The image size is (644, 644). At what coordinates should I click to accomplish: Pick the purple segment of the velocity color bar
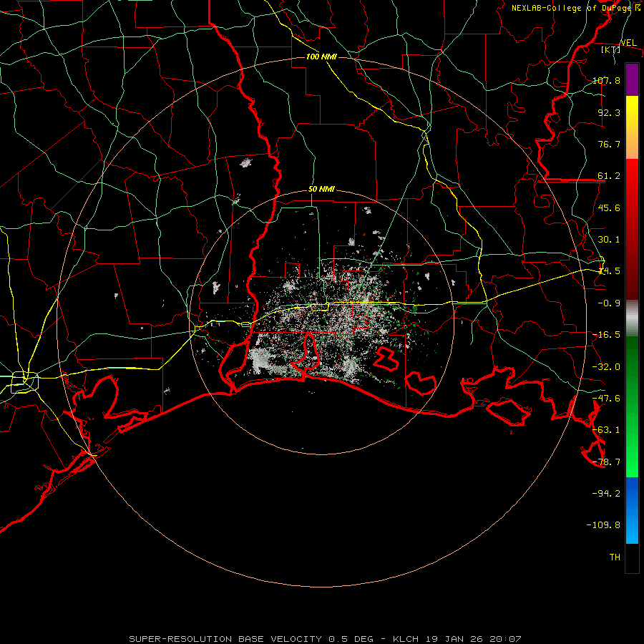point(632,79)
